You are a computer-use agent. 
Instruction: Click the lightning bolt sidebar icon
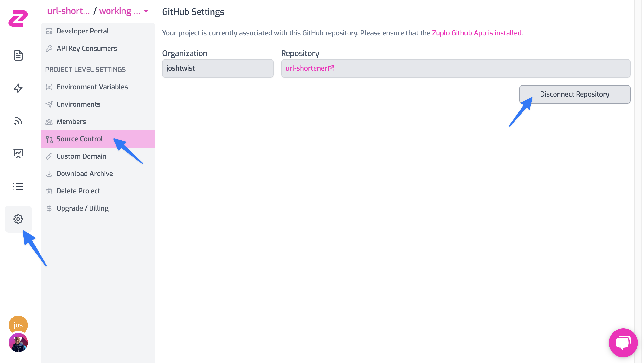pyautogui.click(x=18, y=88)
